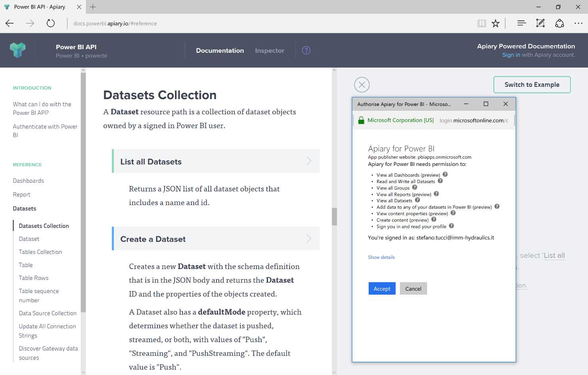
Task: Click the address bar showing docs.powerbi.apiary.io
Action: coord(115,23)
